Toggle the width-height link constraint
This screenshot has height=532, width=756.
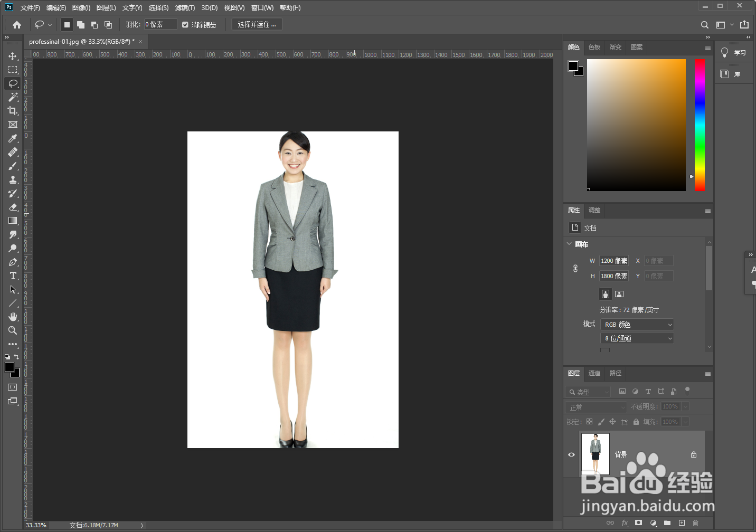575,268
